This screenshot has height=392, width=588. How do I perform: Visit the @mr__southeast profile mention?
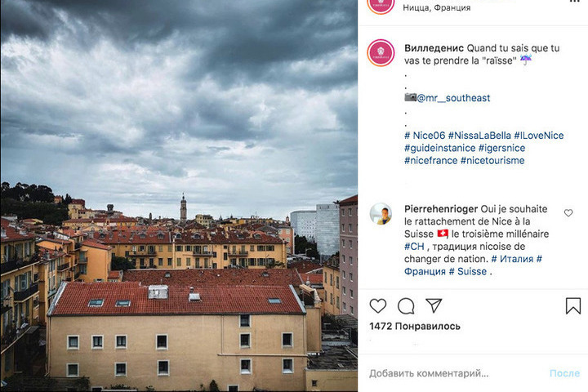tap(453, 98)
